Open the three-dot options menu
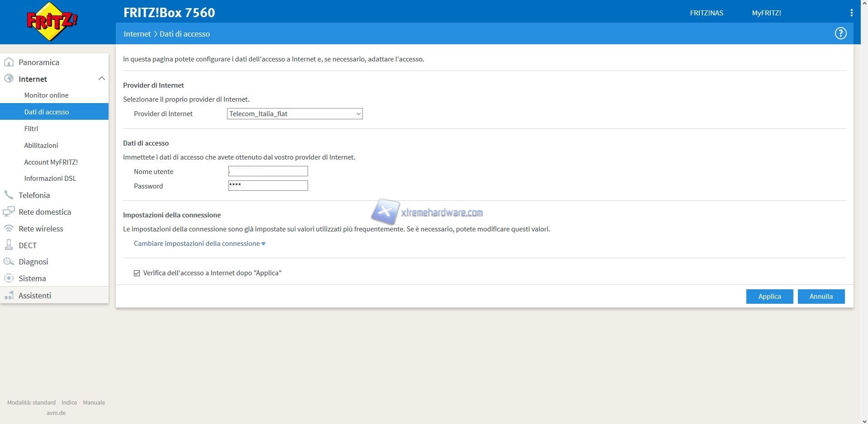Image resolution: width=868 pixels, height=424 pixels. tap(851, 13)
